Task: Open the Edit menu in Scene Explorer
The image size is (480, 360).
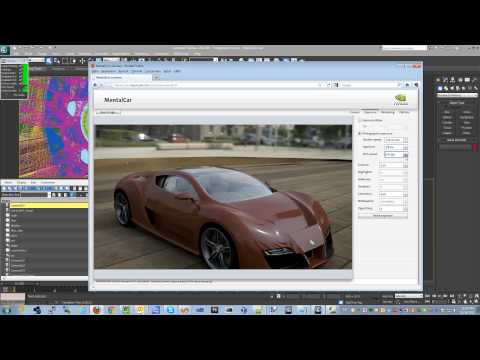Action: 33,183
